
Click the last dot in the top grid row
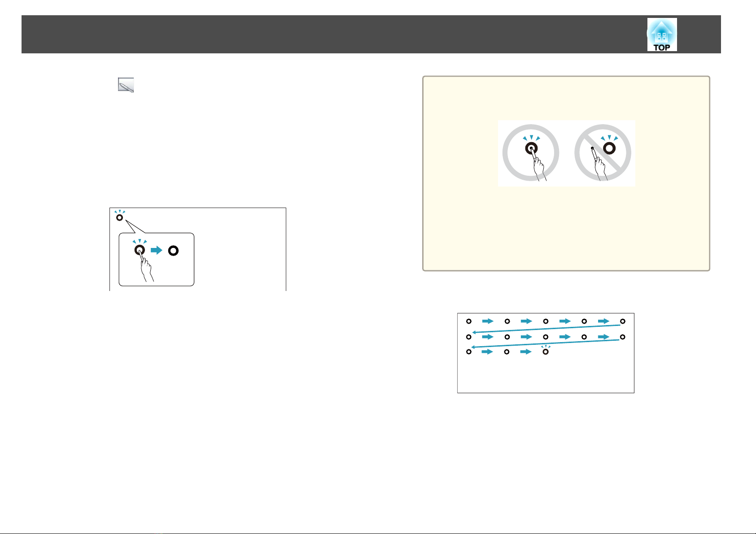(x=622, y=321)
